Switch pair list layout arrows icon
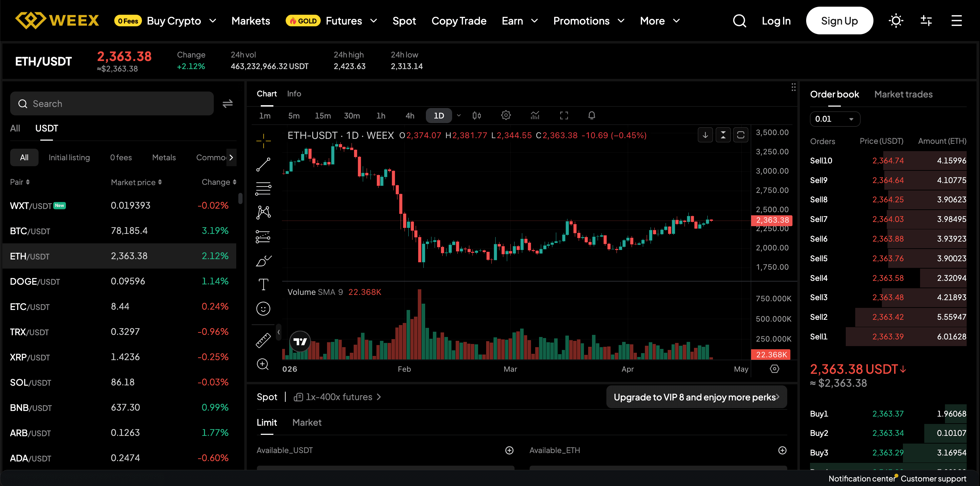The height and width of the screenshot is (486, 980). 227,103
